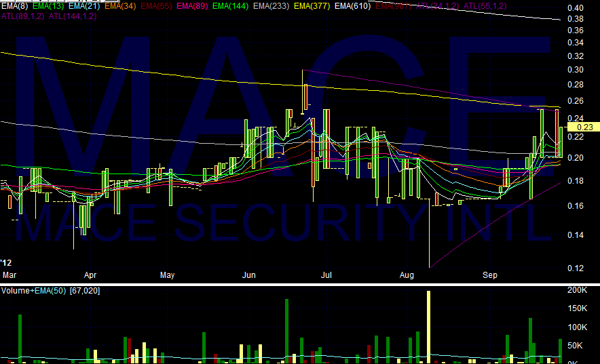Screen dimensions: 600x364
Task: Click the Mar label on the time axis
Action: [x=10, y=275]
